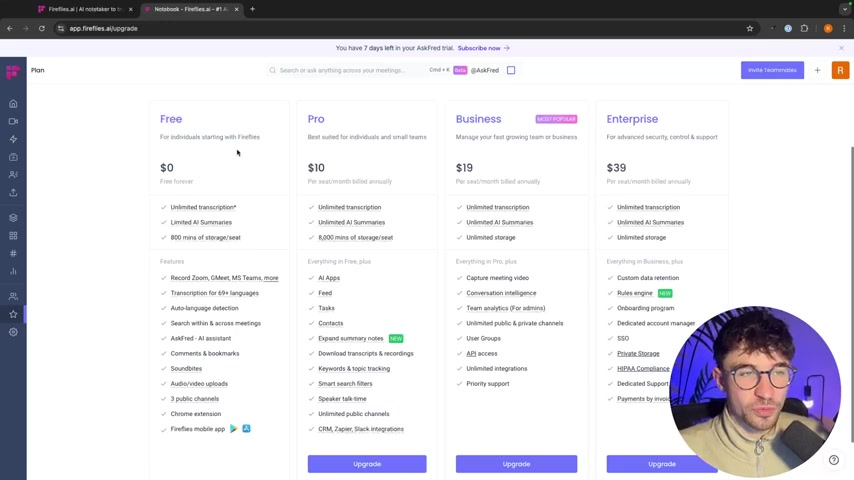The width and height of the screenshot is (854, 480).
Task: Click the API access feature text
Action: tap(481, 354)
